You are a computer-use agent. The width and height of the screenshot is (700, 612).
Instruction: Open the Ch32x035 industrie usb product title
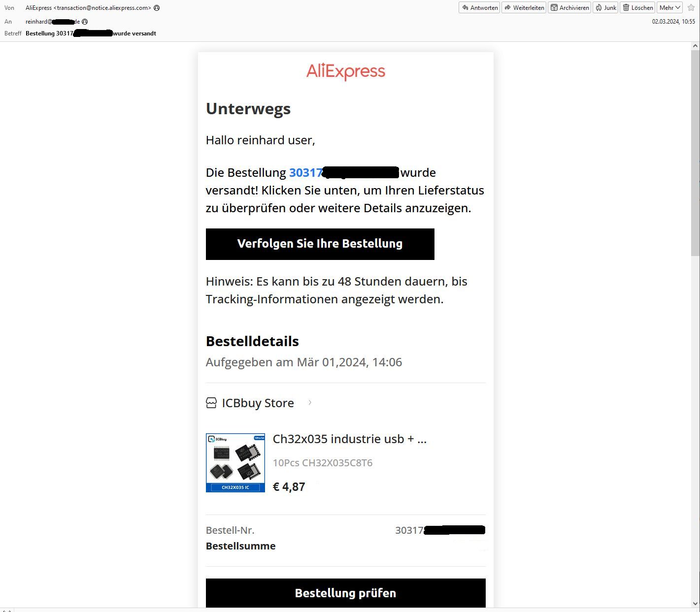350,439
